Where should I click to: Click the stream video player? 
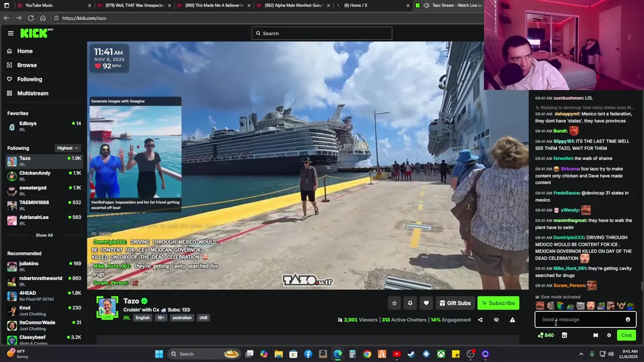click(308, 165)
